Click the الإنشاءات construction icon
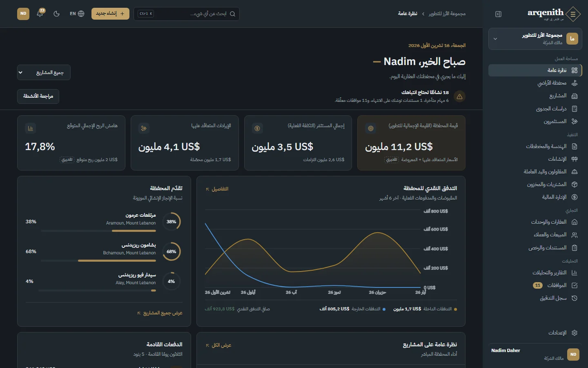The image size is (588, 368). pyautogui.click(x=575, y=159)
